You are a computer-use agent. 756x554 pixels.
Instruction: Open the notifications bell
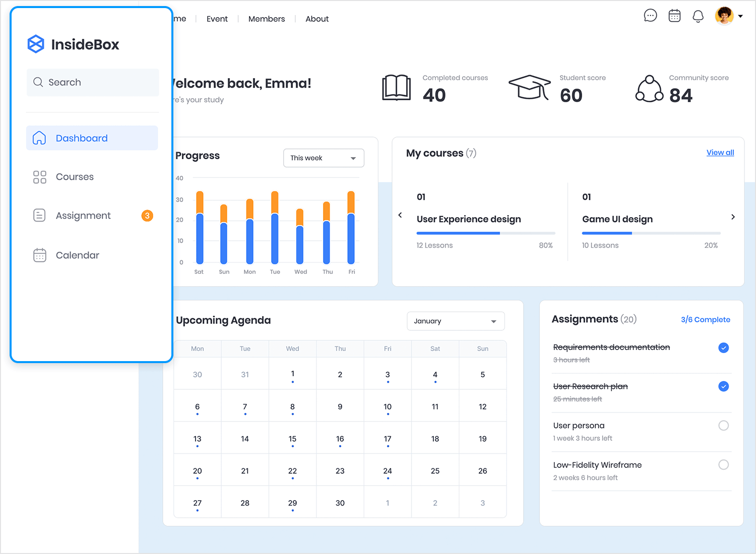point(698,16)
